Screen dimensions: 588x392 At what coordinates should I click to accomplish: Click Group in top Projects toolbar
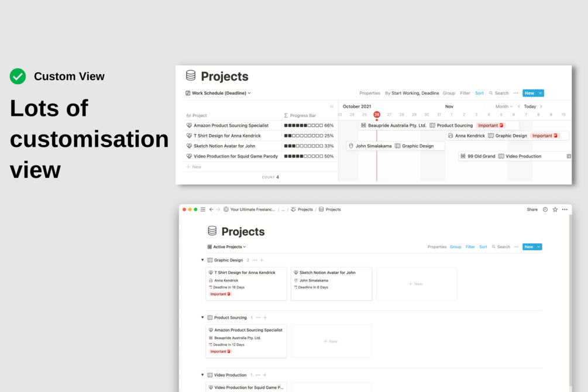click(449, 93)
